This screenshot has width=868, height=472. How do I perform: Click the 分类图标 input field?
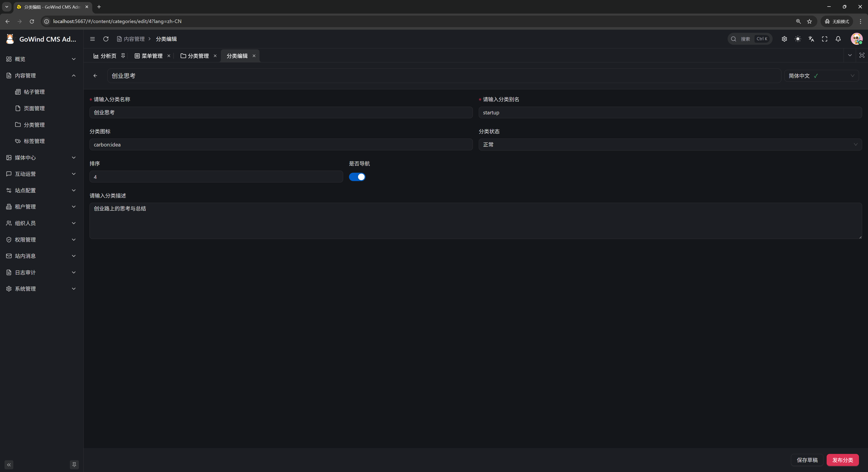coord(281,144)
